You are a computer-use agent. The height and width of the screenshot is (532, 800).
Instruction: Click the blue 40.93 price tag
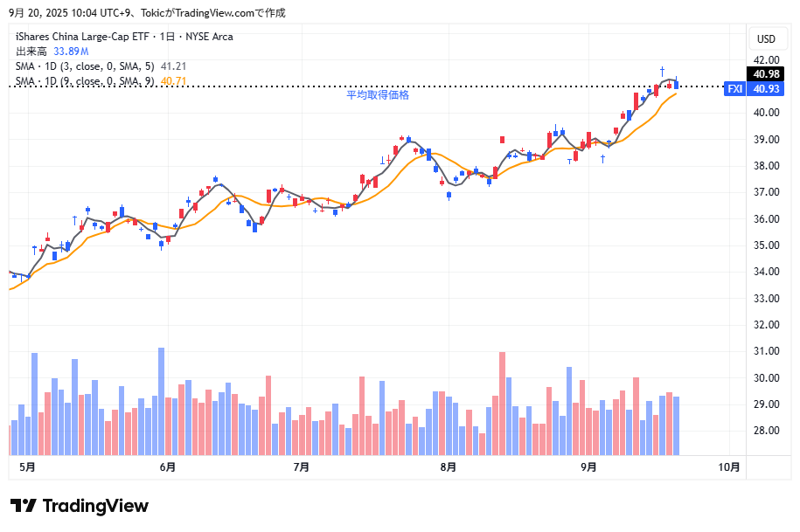click(766, 89)
